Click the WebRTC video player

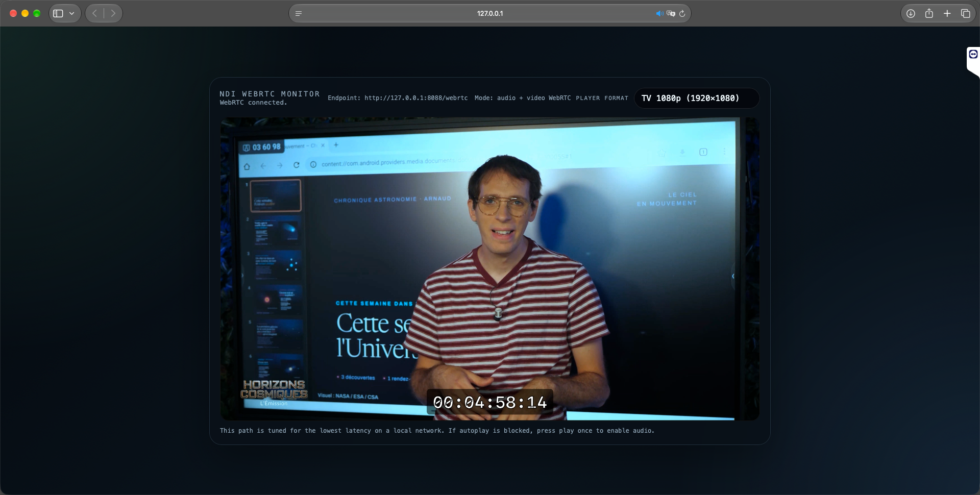tap(489, 269)
